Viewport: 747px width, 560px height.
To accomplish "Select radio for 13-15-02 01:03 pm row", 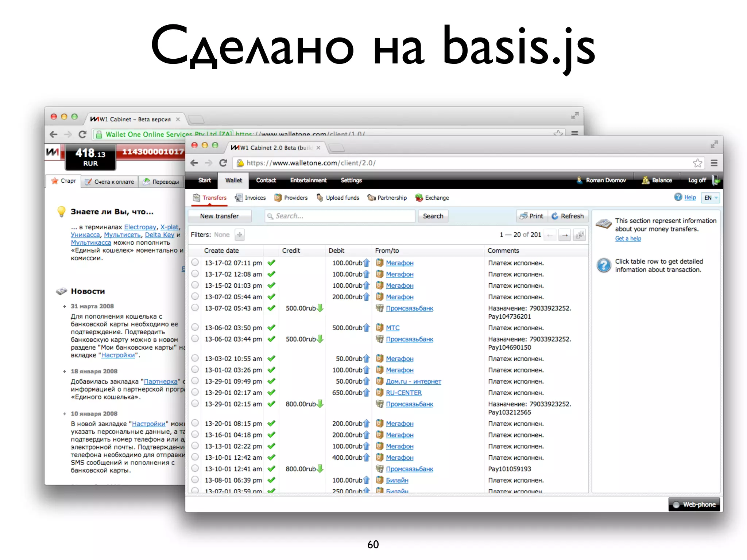I will 195,285.
